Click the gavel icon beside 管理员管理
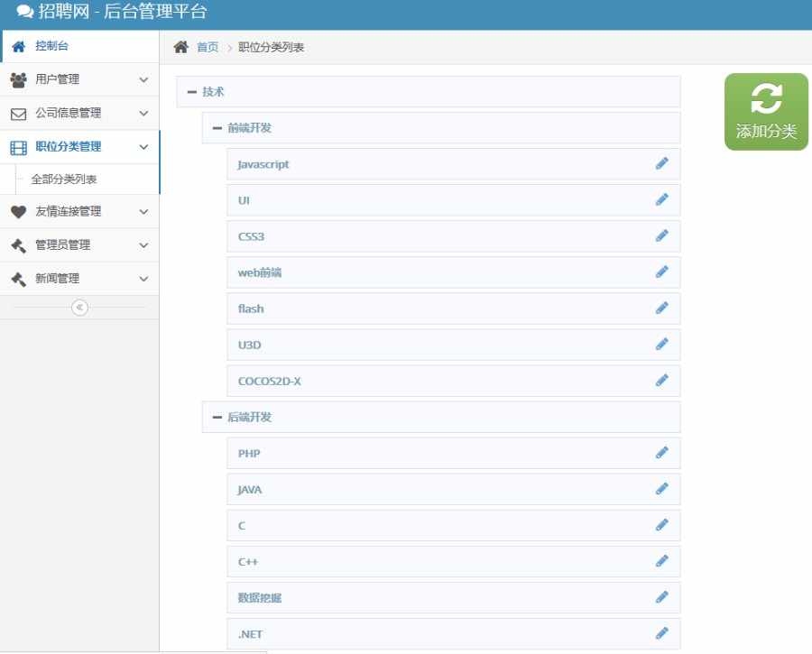 (x=19, y=245)
